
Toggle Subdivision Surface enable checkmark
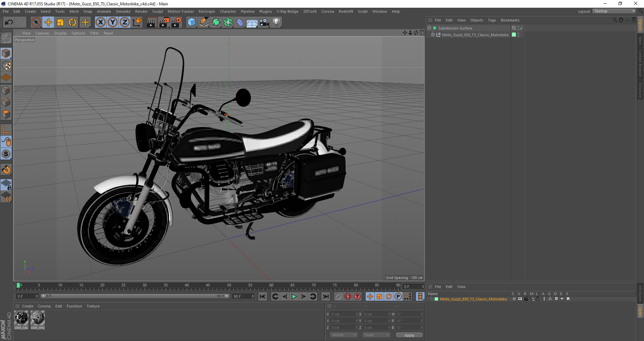click(521, 28)
